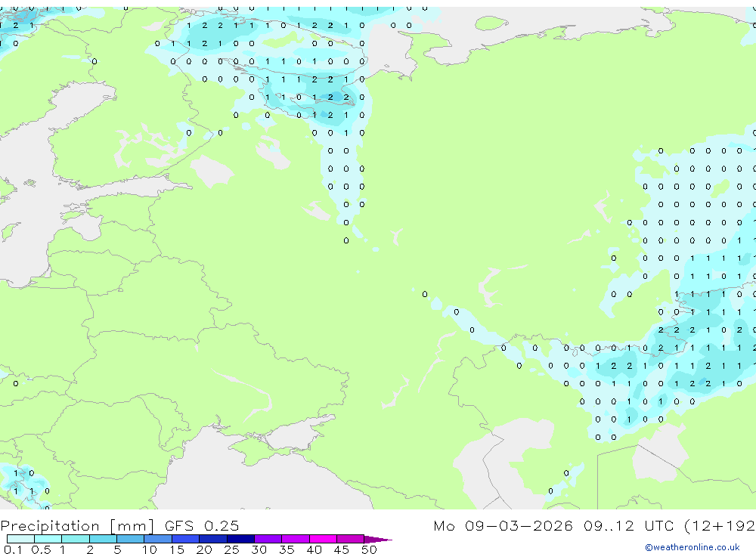
Task: Click the '30' legend scale label
Action: tap(259, 549)
